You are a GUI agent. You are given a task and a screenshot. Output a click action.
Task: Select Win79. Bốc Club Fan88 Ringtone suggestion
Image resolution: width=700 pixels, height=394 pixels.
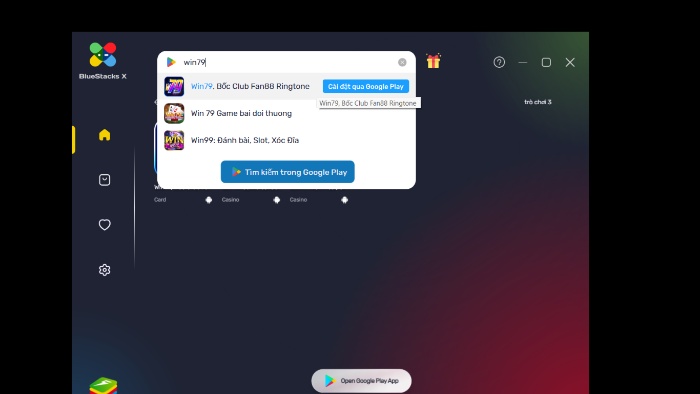pyautogui.click(x=250, y=86)
